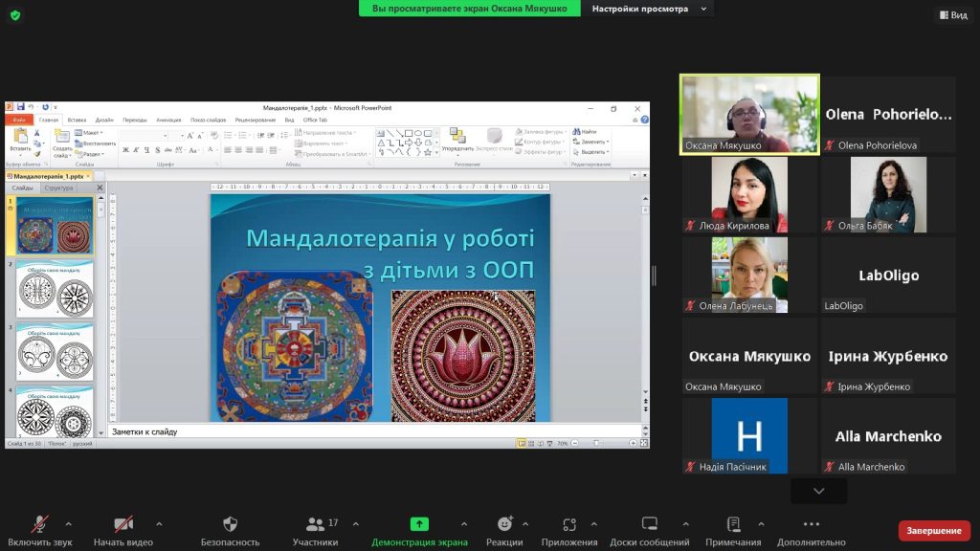The image size is (980, 551).
Task: Open the Приложения apps icon
Action: click(x=569, y=524)
